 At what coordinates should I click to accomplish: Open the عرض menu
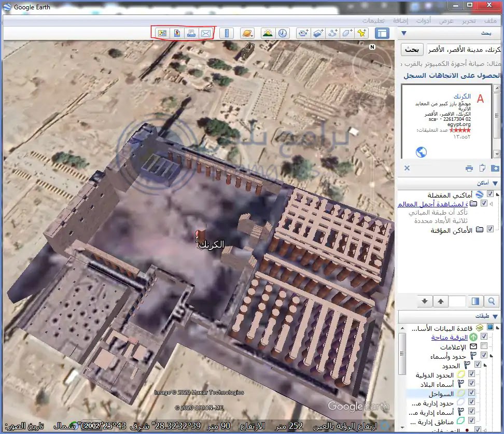tap(446, 21)
